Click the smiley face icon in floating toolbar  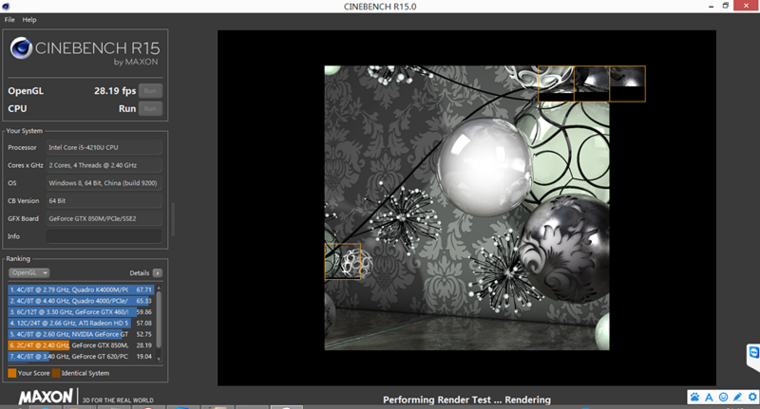723,397
